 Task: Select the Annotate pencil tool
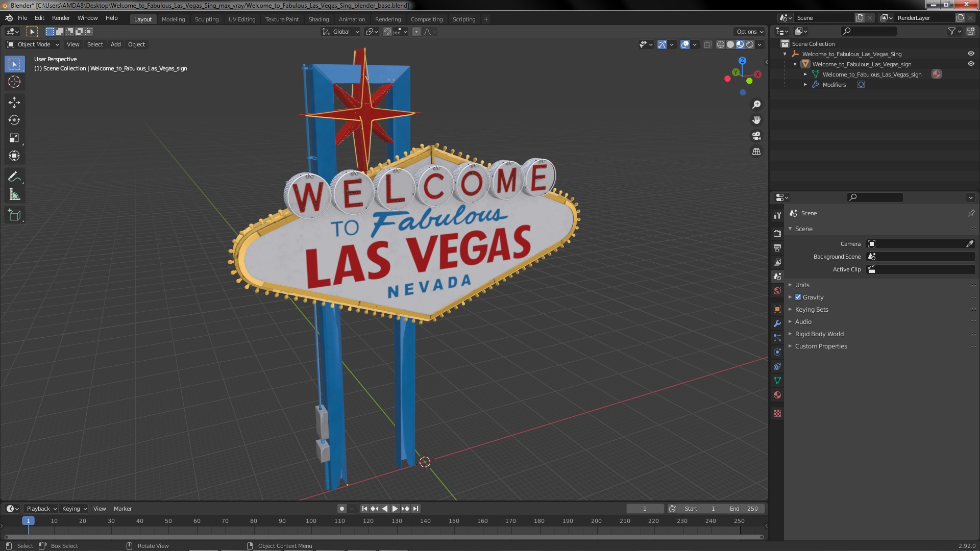(x=14, y=177)
